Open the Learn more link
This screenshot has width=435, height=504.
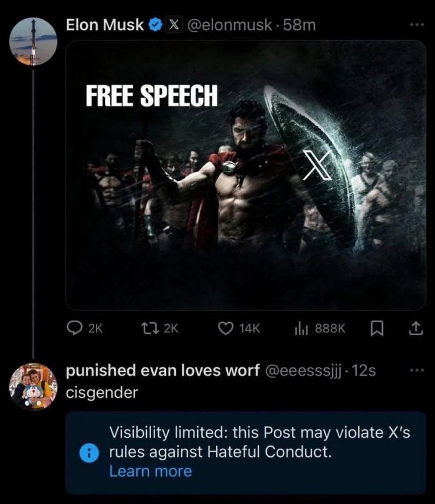pyautogui.click(x=150, y=471)
